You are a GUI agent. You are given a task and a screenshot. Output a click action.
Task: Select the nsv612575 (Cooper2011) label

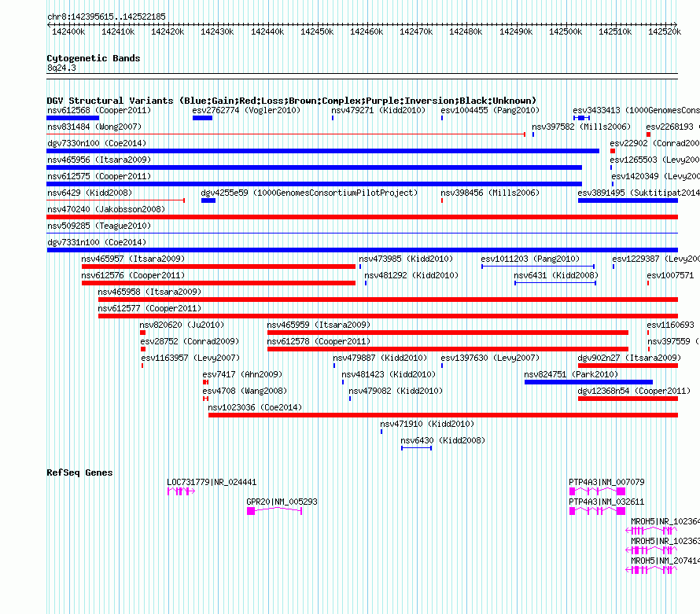99,176
